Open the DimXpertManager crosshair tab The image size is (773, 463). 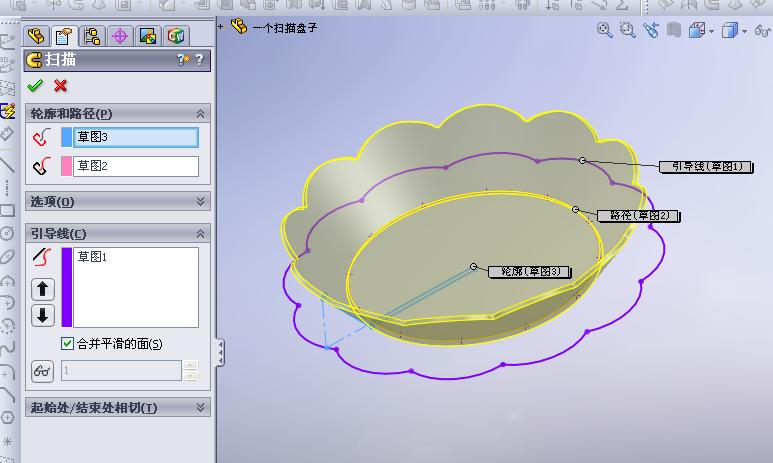120,36
